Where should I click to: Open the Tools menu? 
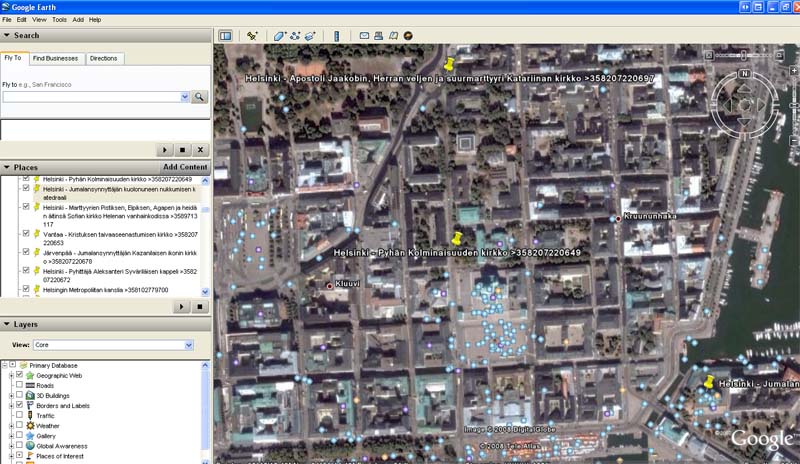pos(59,19)
